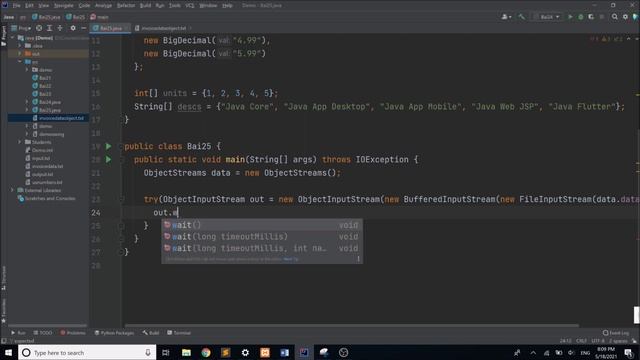This screenshot has width=640, height=360.
Task: Click the collapse all icon in Project panel
Action: pyautogui.click(x=60, y=28)
